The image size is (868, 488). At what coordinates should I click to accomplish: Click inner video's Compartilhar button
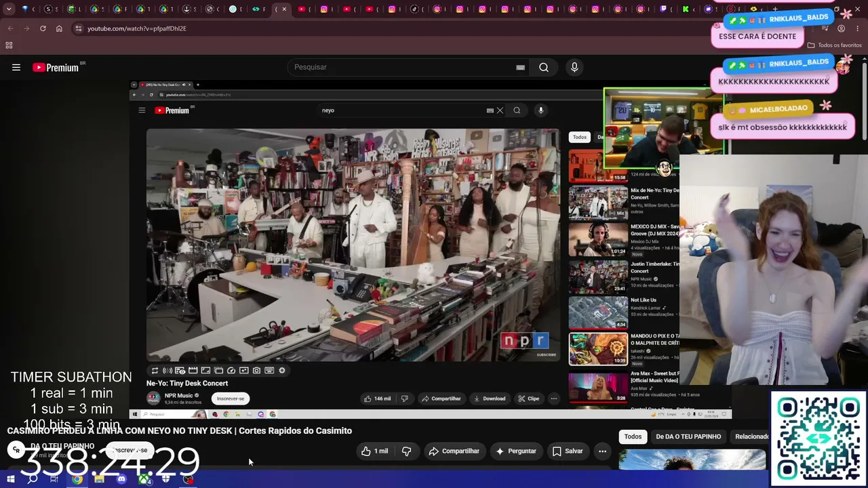point(441,399)
